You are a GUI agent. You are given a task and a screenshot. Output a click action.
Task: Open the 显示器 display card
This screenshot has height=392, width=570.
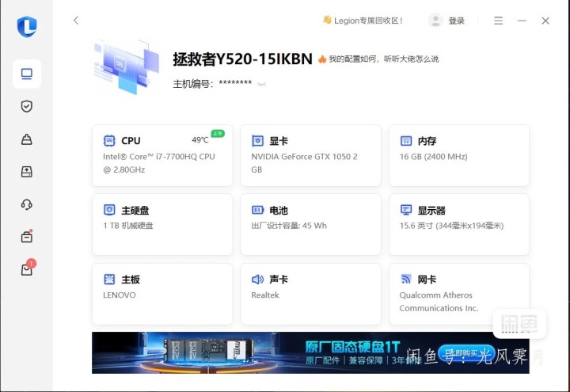click(x=459, y=224)
